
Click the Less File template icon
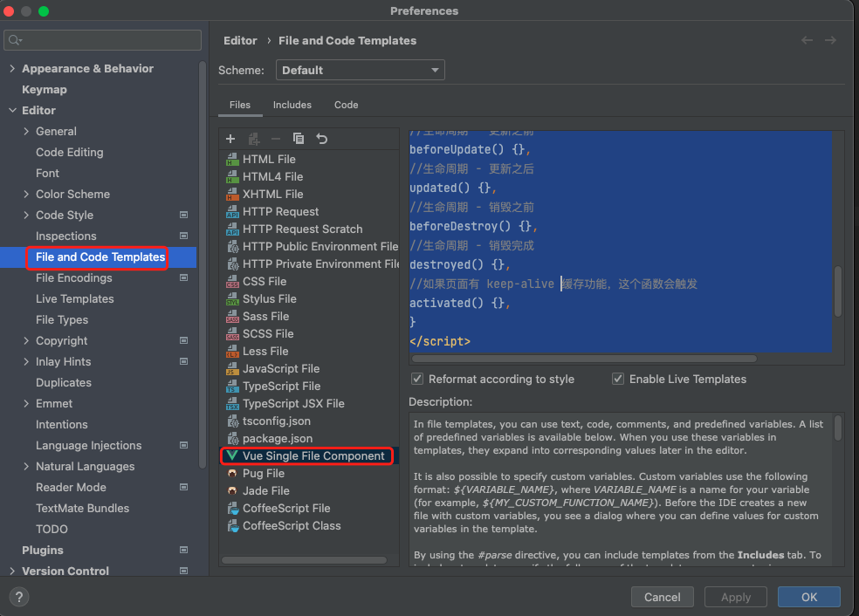click(232, 352)
